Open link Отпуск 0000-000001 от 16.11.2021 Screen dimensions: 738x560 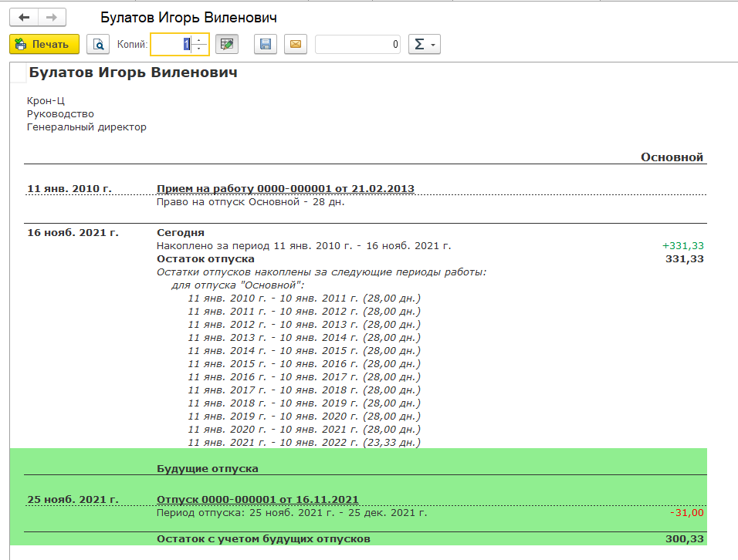(258, 499)
